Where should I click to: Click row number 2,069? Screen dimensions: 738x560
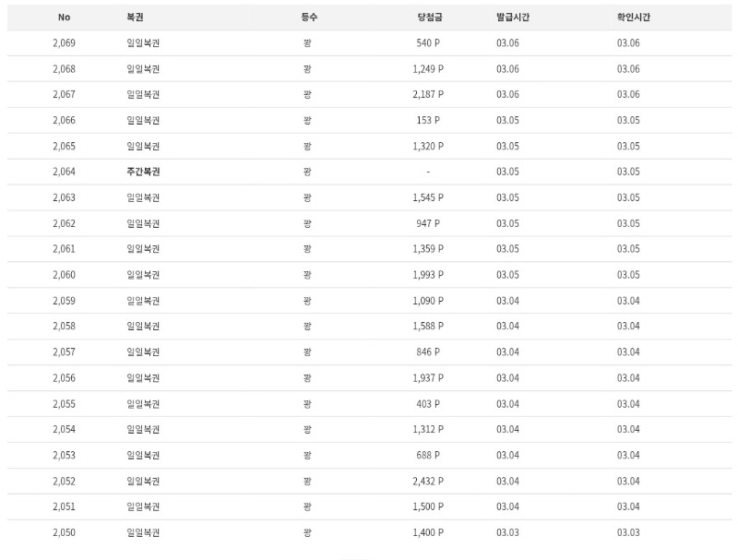[64, 43]
